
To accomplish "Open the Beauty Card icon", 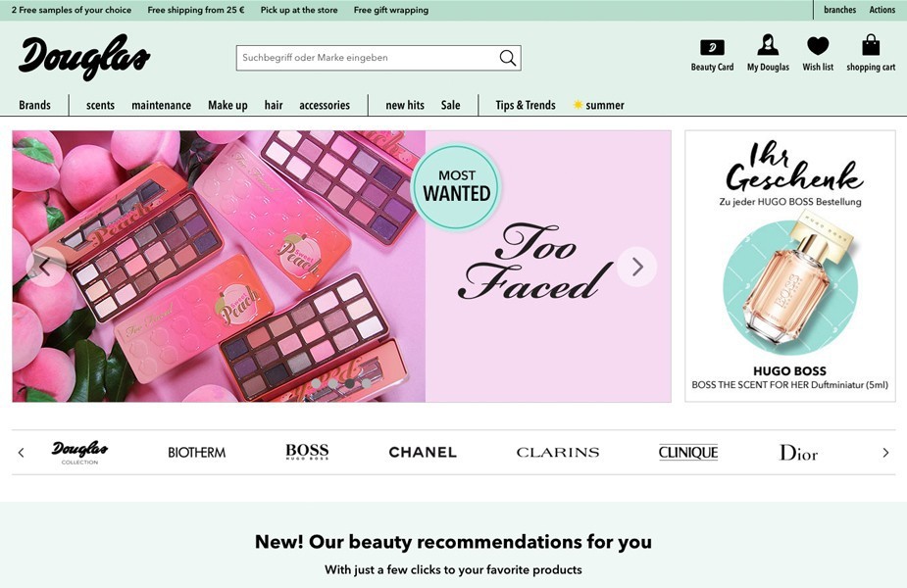I will point(712,47).
